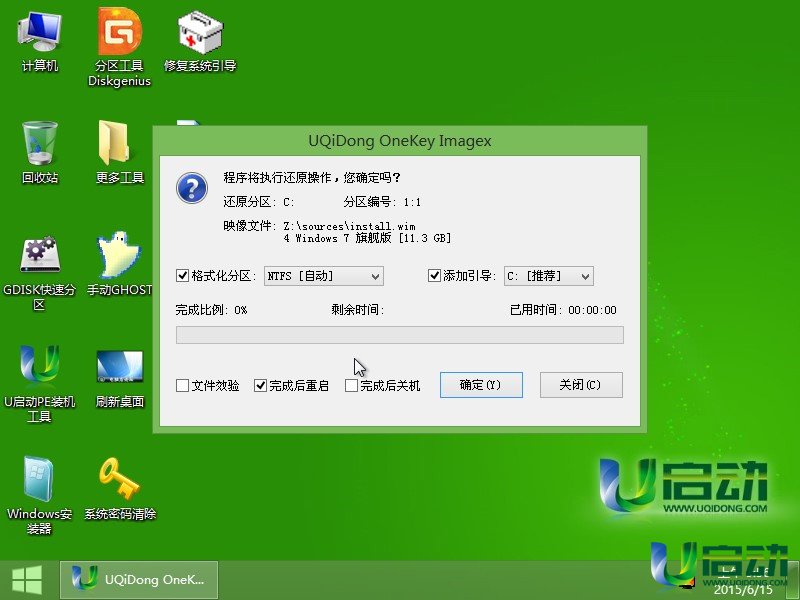This screenshot has width=800, height=600.
Task: Click the restore progress bar
Action: (399, 335)
